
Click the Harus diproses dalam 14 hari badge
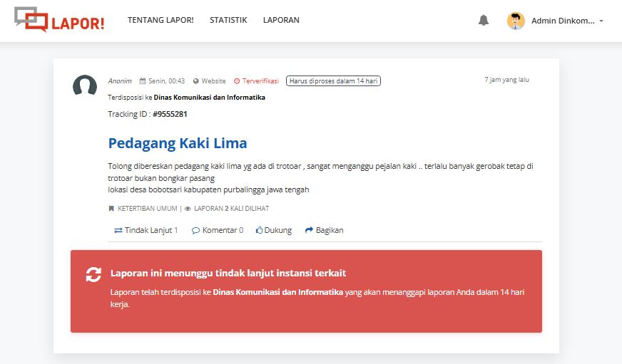pyautogui.click(x=333, y=81)
